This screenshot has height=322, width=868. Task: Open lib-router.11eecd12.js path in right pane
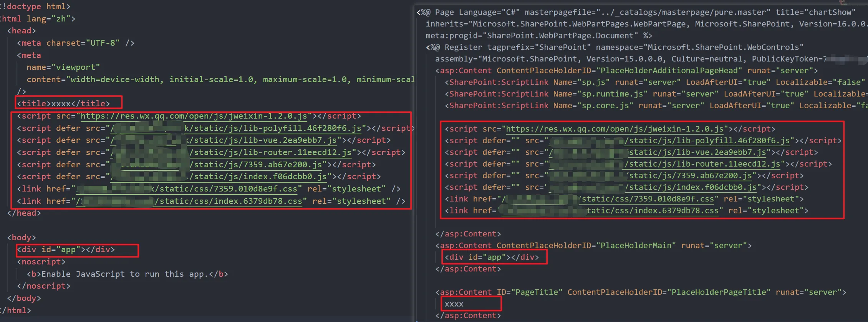click(664, 164)
